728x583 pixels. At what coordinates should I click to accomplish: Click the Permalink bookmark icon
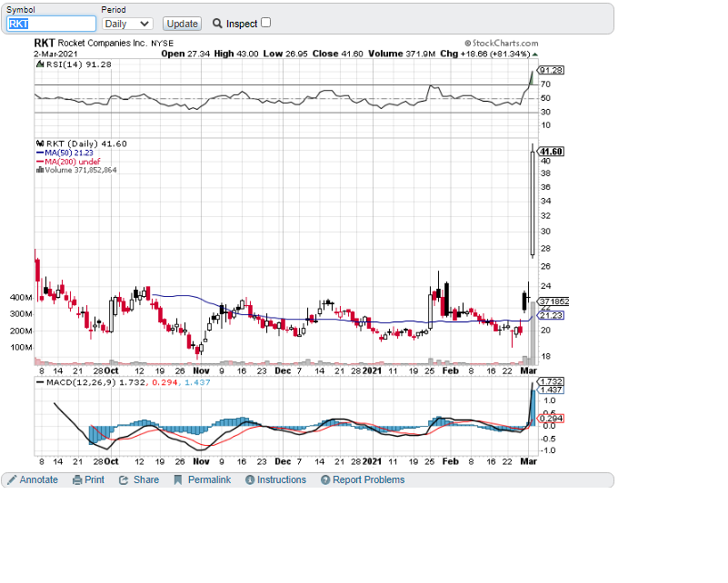[178, 480]
